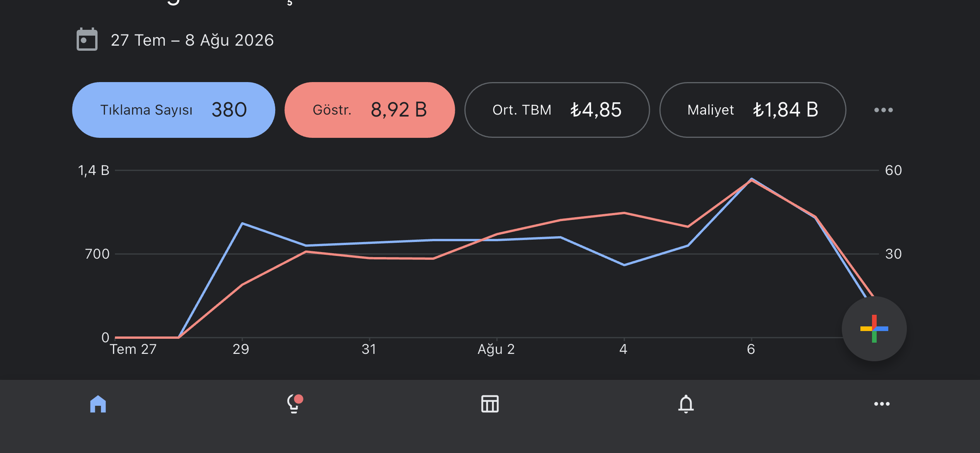The width and height of the screenshot is (980, 453).
Task: Toggle the Göstr. impressions metric chip
Action: click(370, 110)
